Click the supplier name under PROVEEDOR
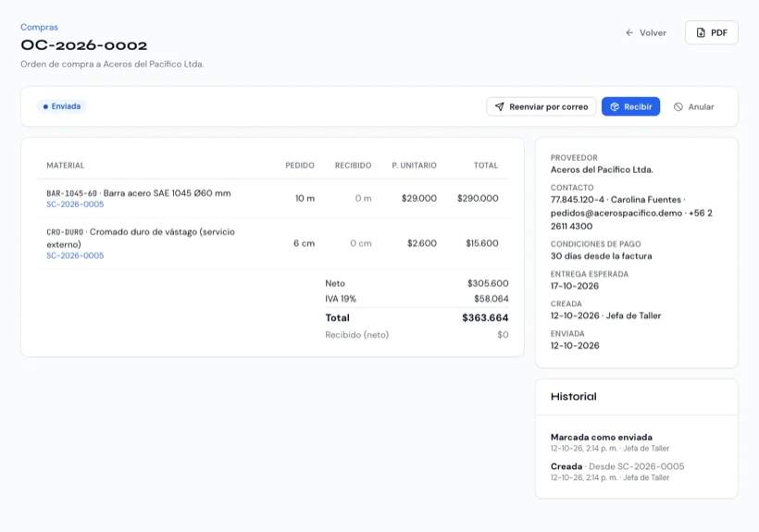The image size is (759, 532). [602, 169]
